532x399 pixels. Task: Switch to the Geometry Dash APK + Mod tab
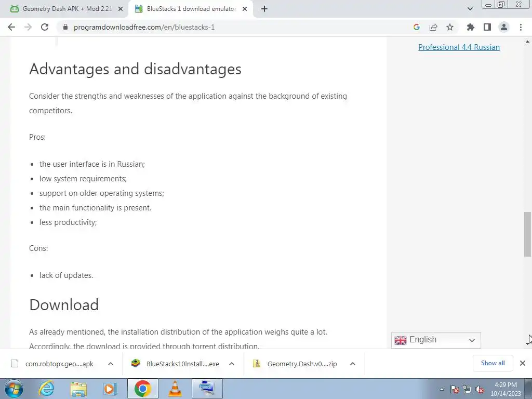[64, 9]
